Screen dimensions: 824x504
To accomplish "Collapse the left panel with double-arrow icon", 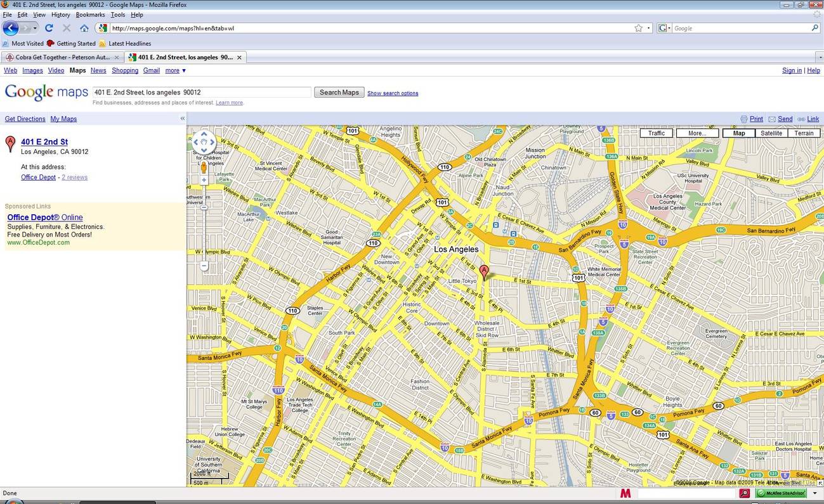I will click(x=182, y=119).
